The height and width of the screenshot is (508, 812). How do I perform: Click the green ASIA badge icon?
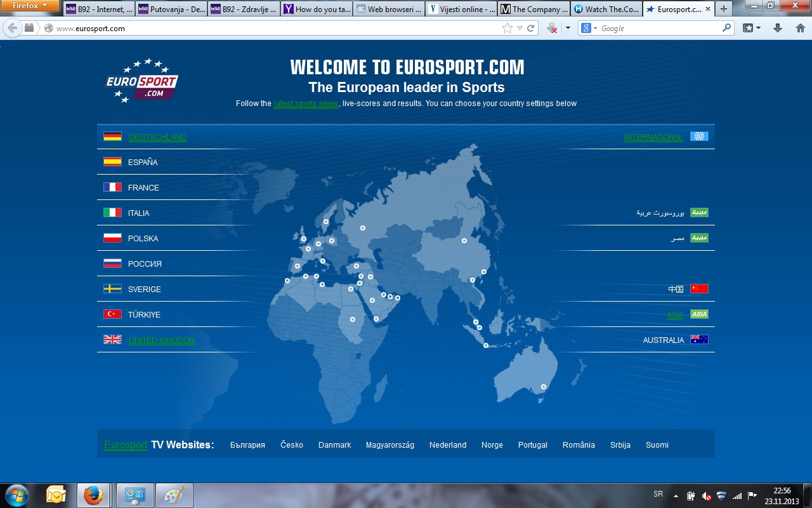[x=699, y=314]
